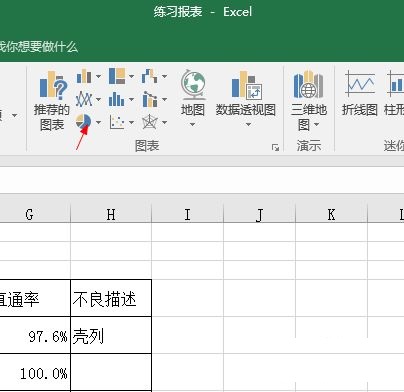Select column G header

[35, 214]
